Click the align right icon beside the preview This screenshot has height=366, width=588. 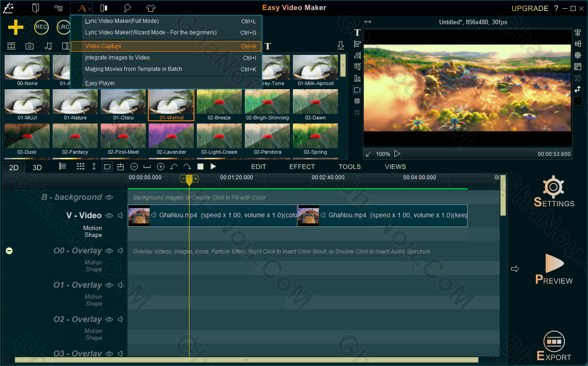click(357, 55)
